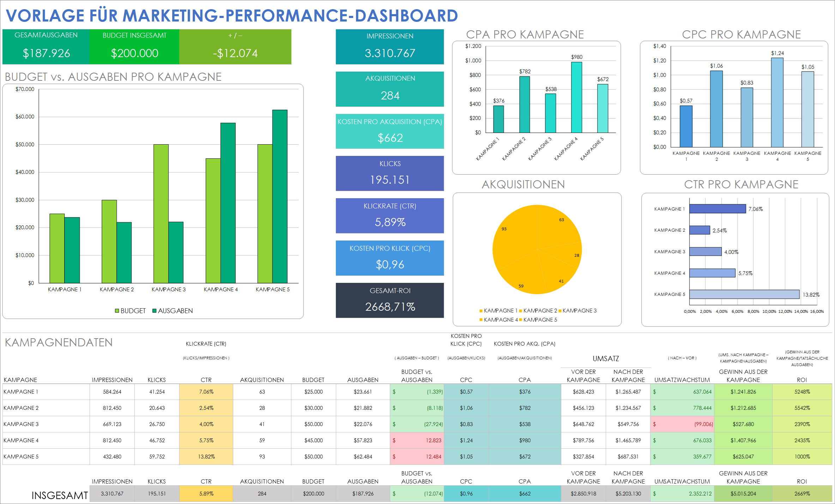
Task: Select total post-campaign revenue $5.203.130
Action: tap(628, 494)
